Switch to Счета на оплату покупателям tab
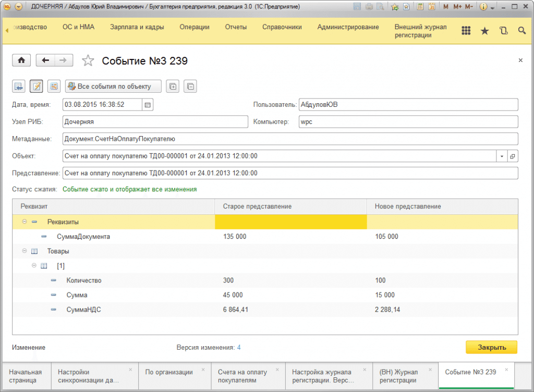 click(x=248, y=376)
